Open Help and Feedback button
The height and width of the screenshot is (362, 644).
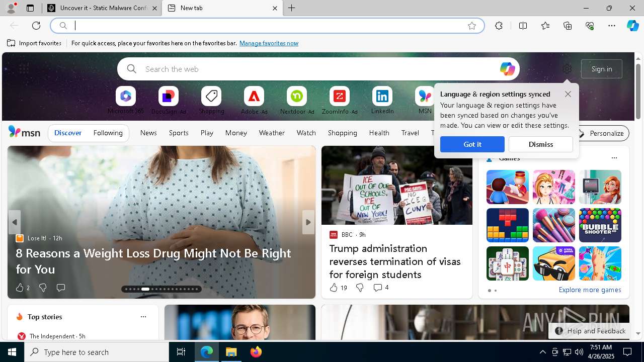tap(590, 331)
